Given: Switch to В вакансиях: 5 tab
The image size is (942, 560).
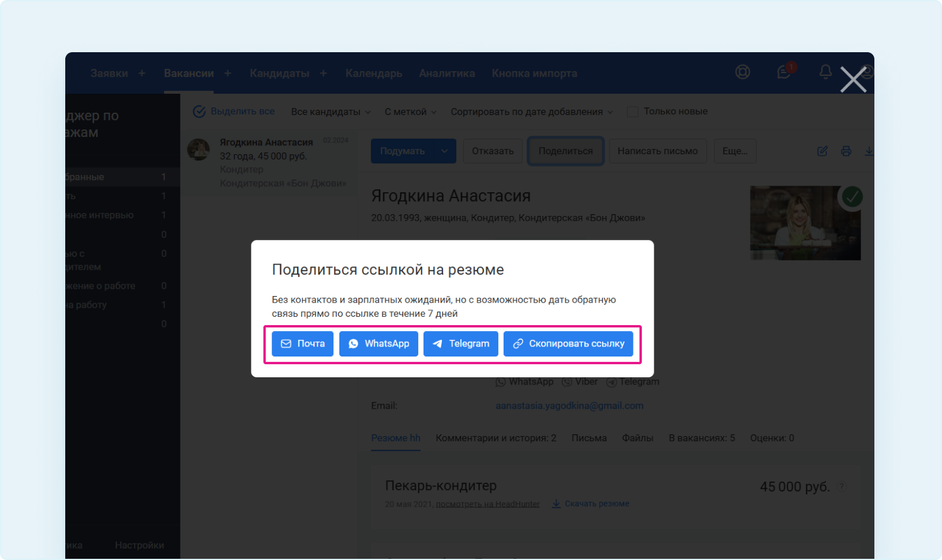Looking at the screenshot, I should [702, 438].
